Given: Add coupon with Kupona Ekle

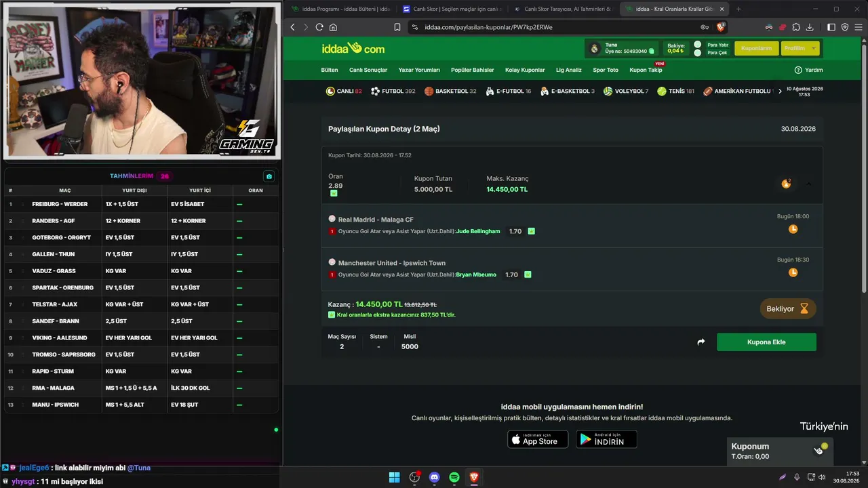Looking at the screenshot, I should coord(766,342).
